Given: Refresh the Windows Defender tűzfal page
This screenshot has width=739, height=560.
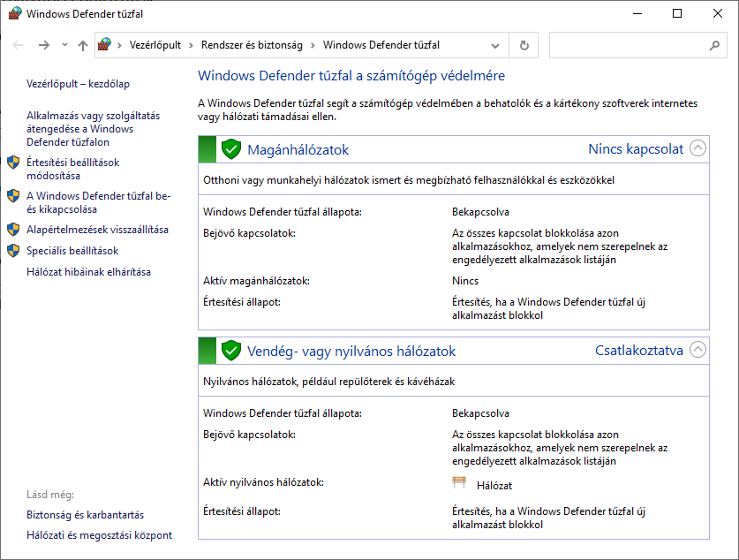Looking at the screenshot, I should coord(524,45).
